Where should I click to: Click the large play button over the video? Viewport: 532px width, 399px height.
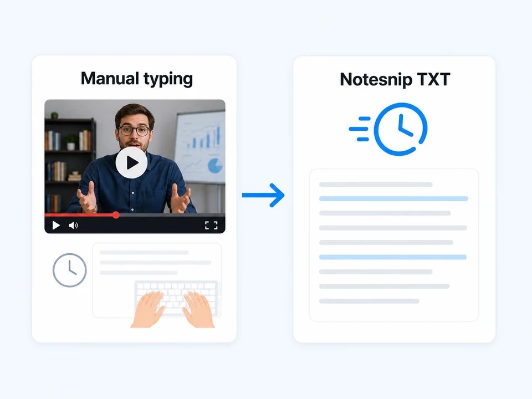[132, 163]
